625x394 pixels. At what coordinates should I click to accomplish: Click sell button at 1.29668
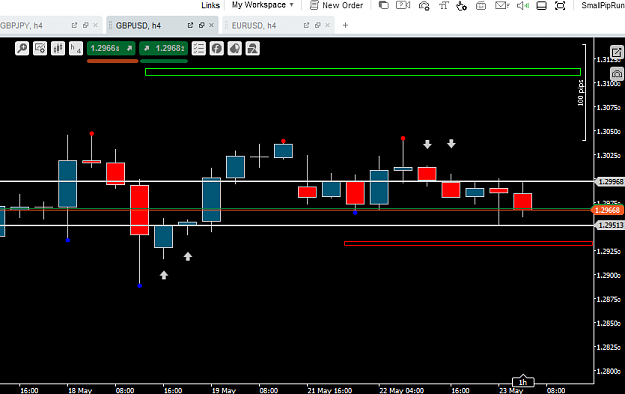coord(111,48)
